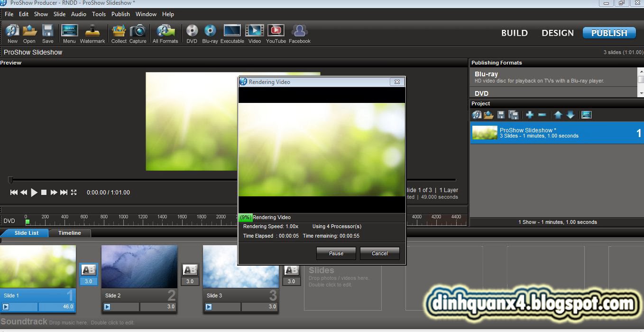Click Slide 1 play icon

pyautogui.click(x=6, y=307)
